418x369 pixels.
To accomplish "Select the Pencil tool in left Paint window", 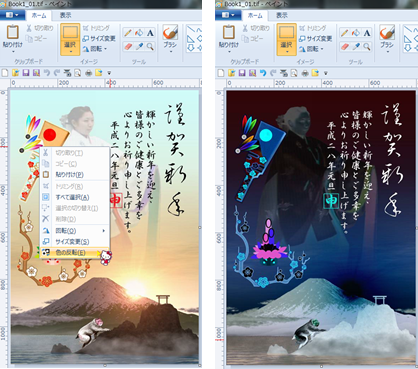I will click(128, 33).
